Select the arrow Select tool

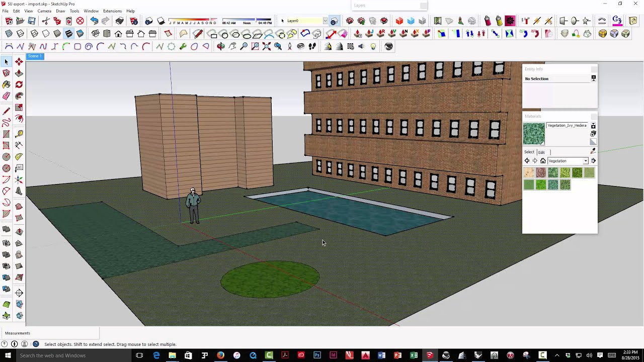point(7,61)
